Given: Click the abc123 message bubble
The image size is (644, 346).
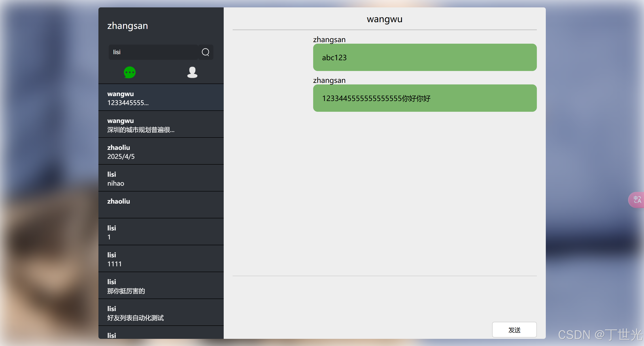Looking at the screenshot, I should [425, 57].
